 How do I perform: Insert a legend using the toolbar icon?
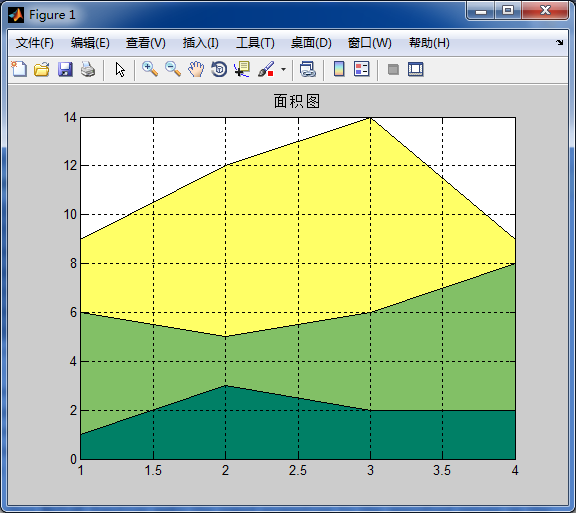click(x=362, y=69)
